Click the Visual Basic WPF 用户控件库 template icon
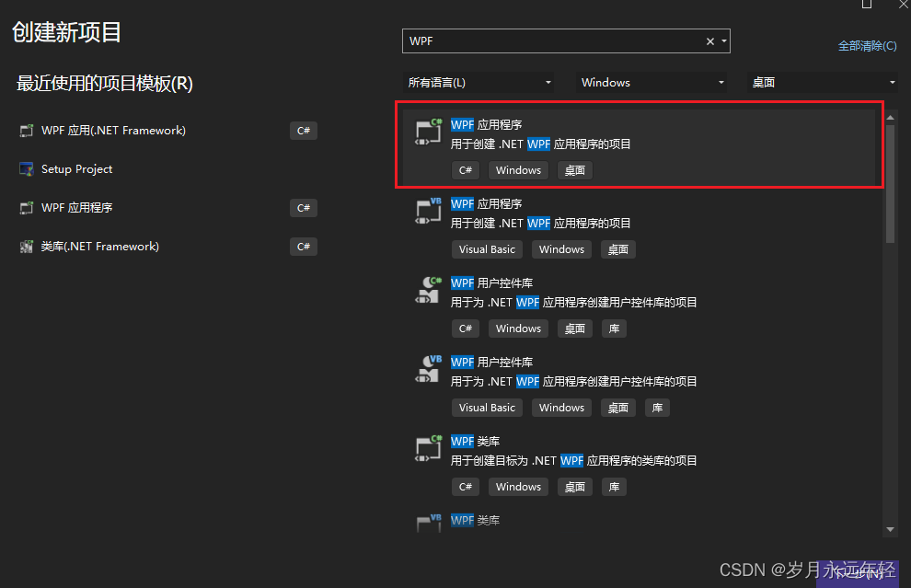Image resolution: width=911 pixels, height=588 pixels. coord(428,369)
